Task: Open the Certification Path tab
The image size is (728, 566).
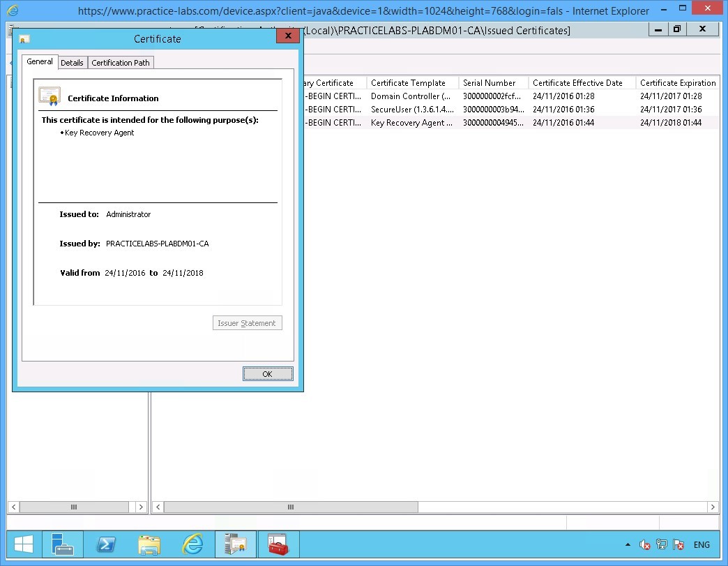Action: point(120,62)
